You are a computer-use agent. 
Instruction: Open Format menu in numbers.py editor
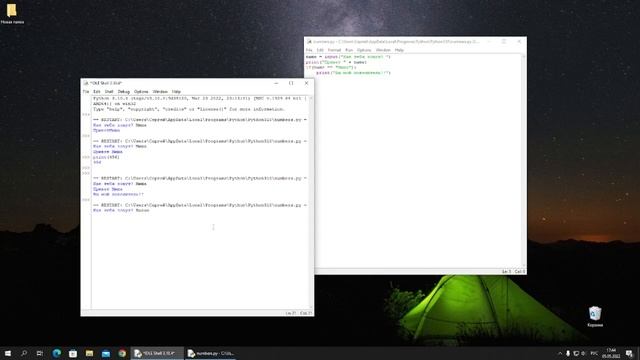pyautogui.click(x=334, y=50)
